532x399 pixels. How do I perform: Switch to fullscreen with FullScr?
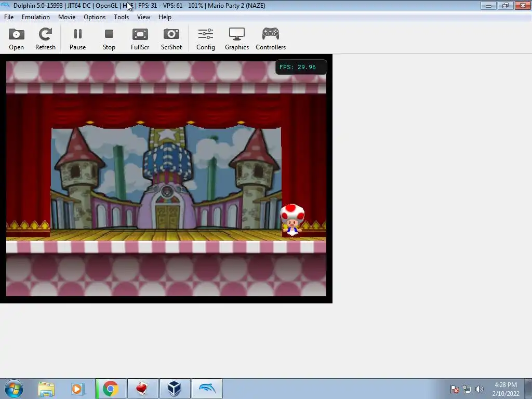coord(140,38)
